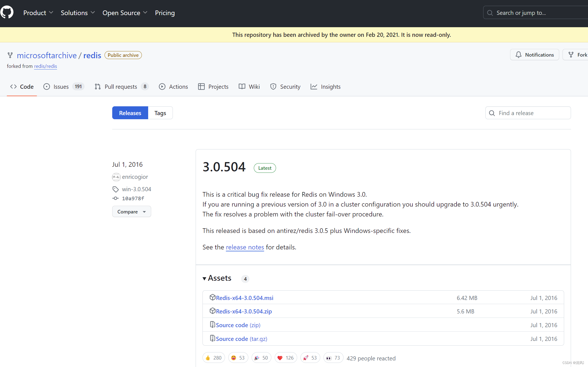The height and width of the screenshot is (367, 588).
Task: Switch to the Tags view
Action: pos(160,113)
